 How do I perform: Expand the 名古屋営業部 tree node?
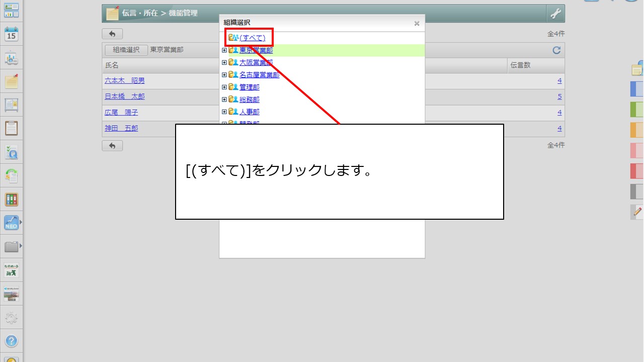(x=224, y=75)
